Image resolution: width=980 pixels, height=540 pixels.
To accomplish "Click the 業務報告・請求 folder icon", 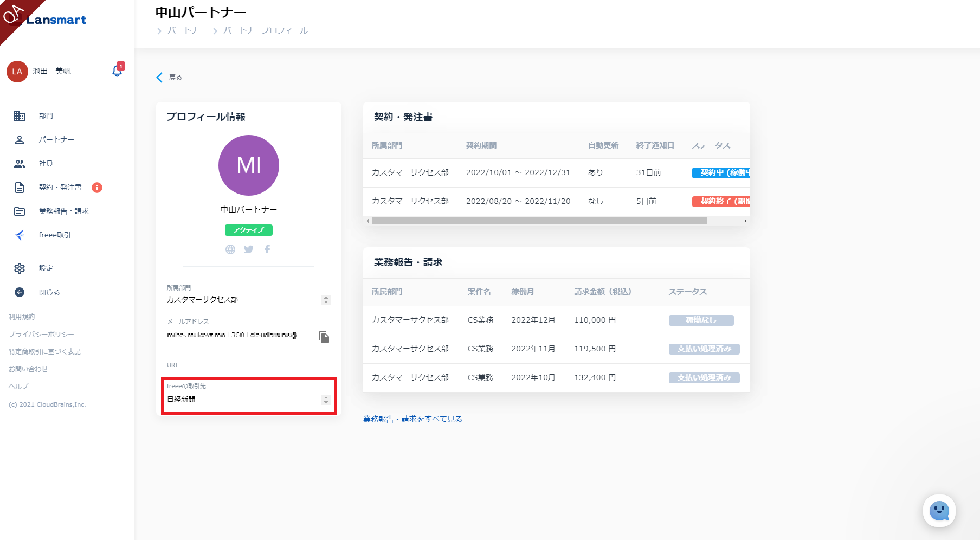I will 20,211.
